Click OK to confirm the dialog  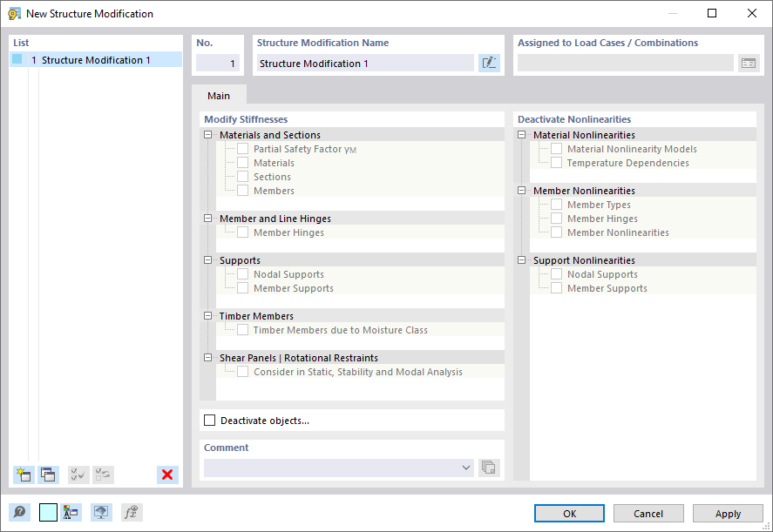[569, 513]
